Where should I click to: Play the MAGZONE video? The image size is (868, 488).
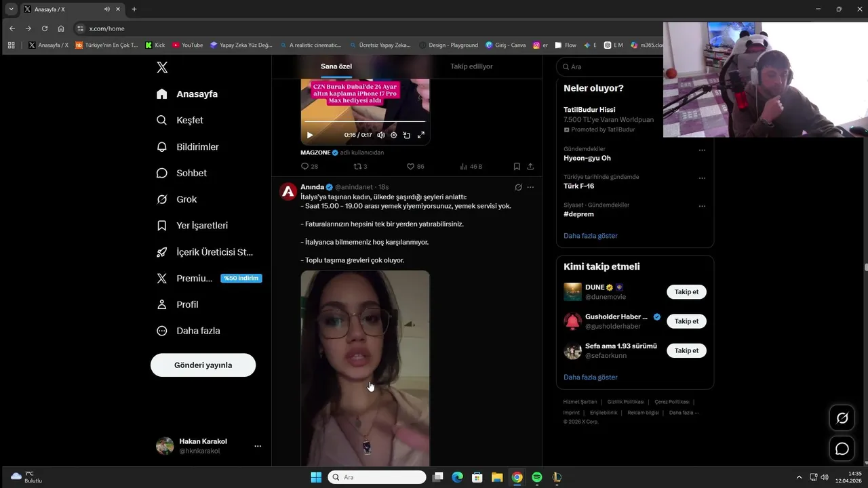[310, 135]
